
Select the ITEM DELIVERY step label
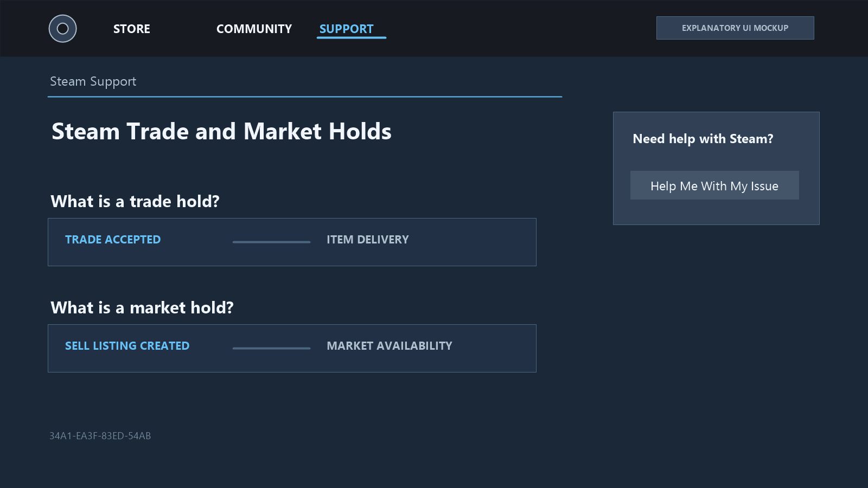pyautogui.click(x=368, y=240)
